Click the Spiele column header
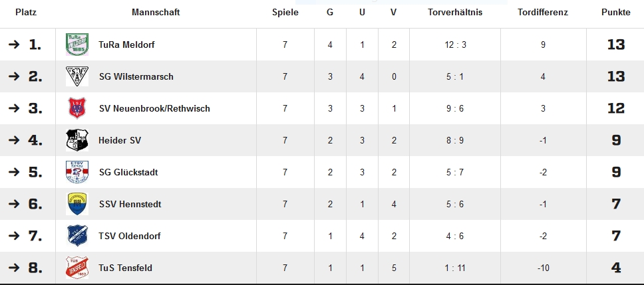The image size is (644, 285). tap(285, 13)
